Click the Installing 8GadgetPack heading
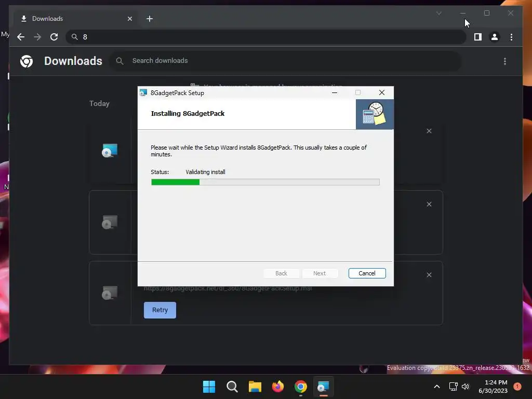This screenshot has width=532, height=399. 188,113
